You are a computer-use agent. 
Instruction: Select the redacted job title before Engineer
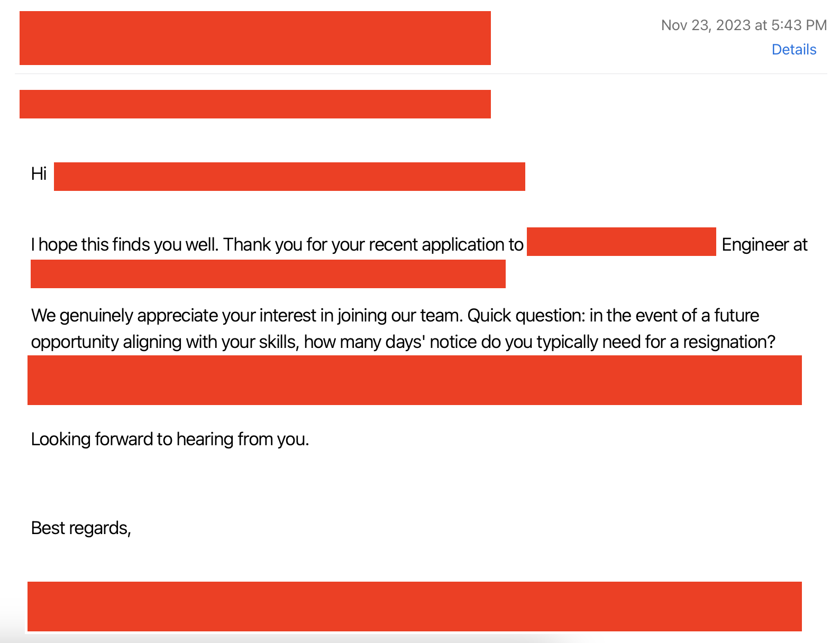point(621,242)
